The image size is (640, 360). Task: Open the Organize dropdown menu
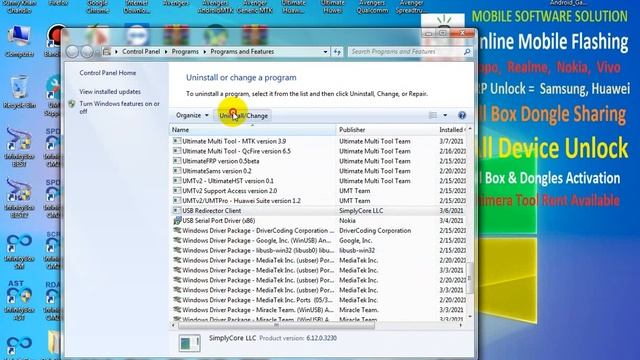(192, 116)
